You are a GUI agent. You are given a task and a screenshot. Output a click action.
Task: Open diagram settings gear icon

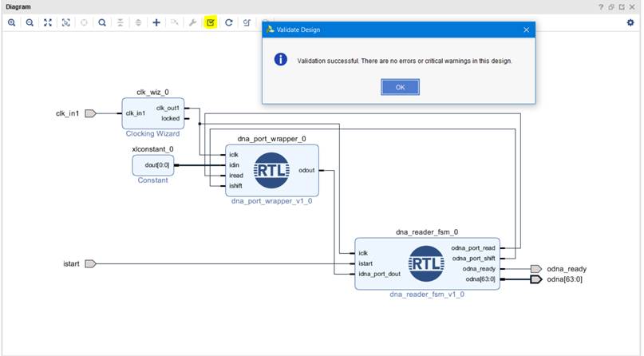point(630,23)
